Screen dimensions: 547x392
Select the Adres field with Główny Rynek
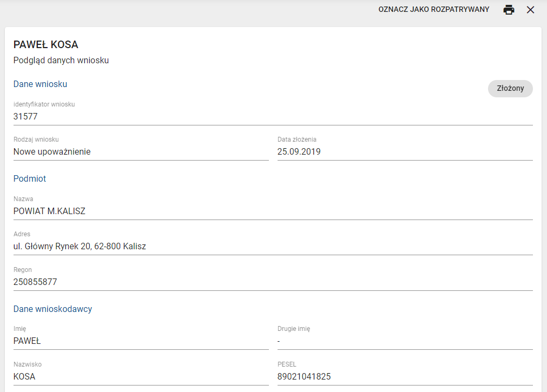pyautogui.click(x=273, y=247)
